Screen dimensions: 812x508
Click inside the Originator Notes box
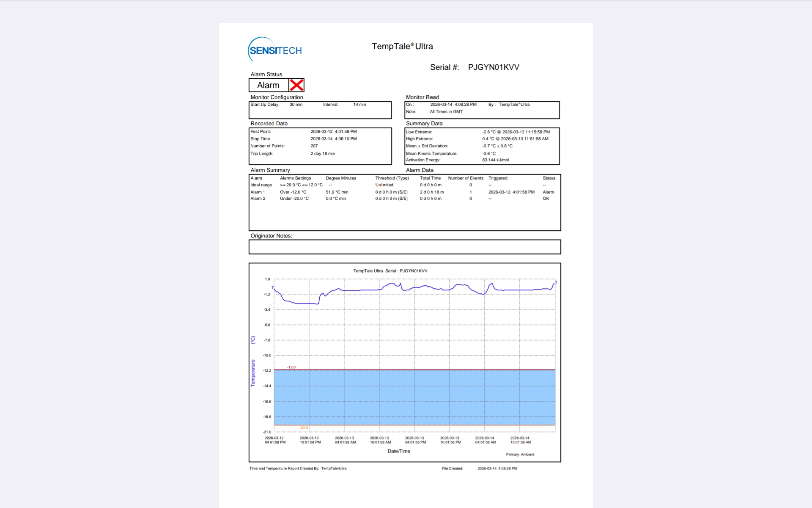[x=404, y=247]
